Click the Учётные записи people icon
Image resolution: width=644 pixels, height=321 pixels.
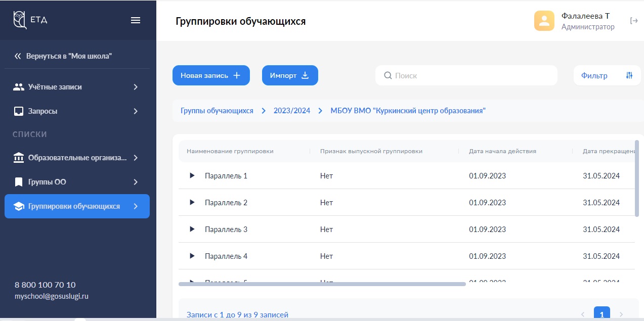(19, 87)
